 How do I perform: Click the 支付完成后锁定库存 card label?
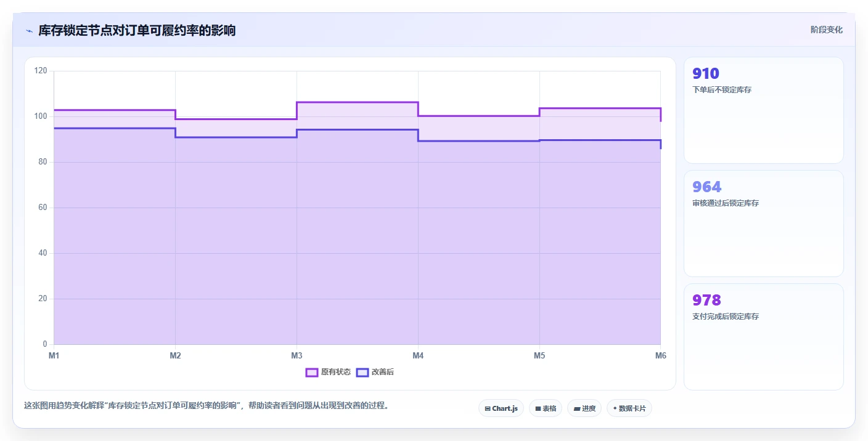click(726, 317)
